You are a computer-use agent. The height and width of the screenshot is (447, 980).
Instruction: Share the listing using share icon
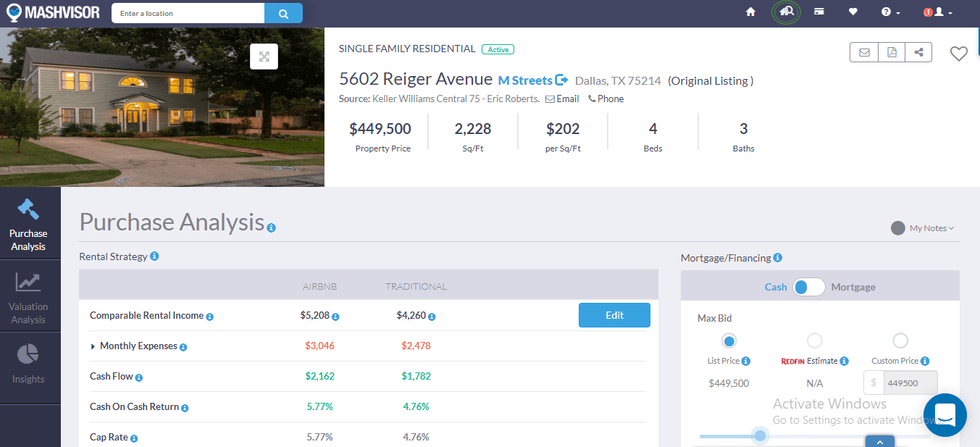[918, 52]
